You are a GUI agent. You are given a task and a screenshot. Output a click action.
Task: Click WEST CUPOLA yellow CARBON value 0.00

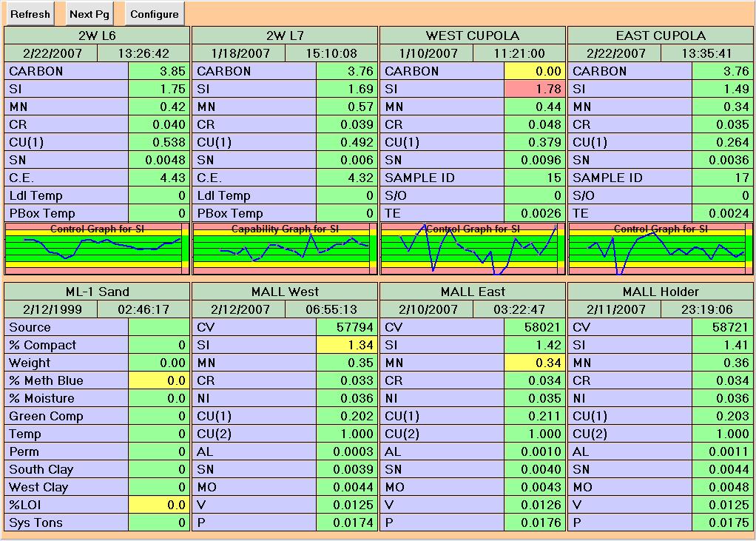click(x=535, y=71)
